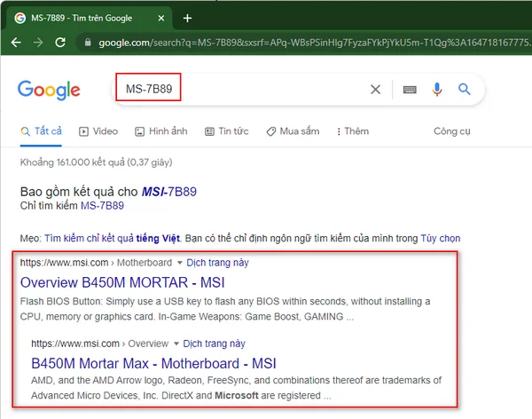Image resolution: width=532 pixels, height=419 pixels.
Task: Reload the page with refresh icon
Action: pyautogui.click(x=60, y=43)
